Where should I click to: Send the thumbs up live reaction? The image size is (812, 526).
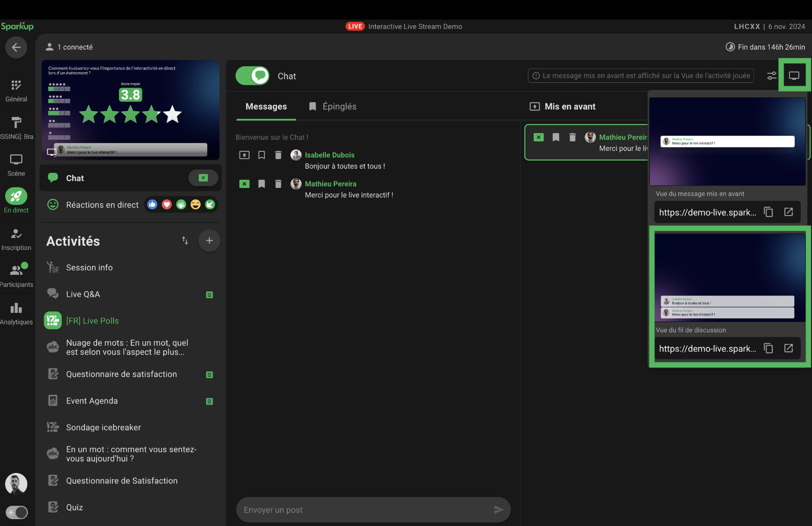pos(152,205)
